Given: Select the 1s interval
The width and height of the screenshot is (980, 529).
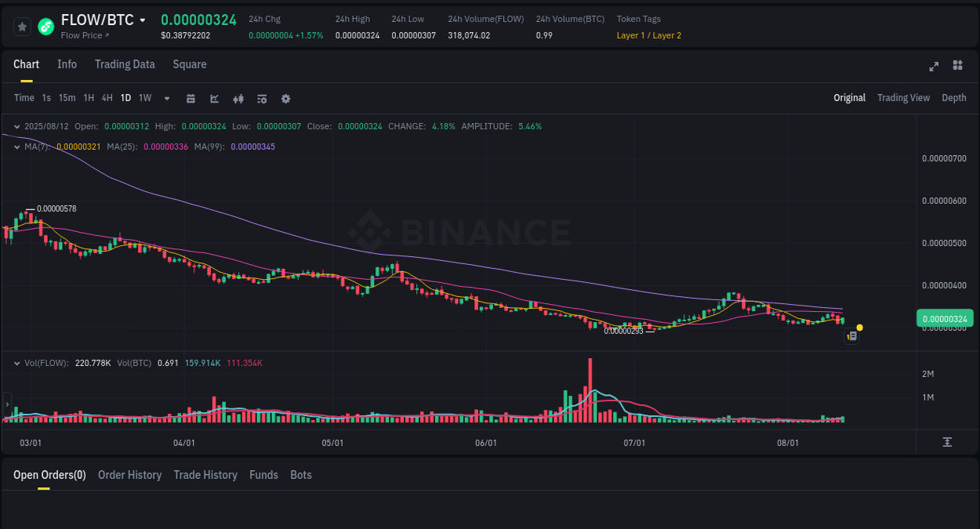Looking at the screenshot, I should click(x=46, y=98).
